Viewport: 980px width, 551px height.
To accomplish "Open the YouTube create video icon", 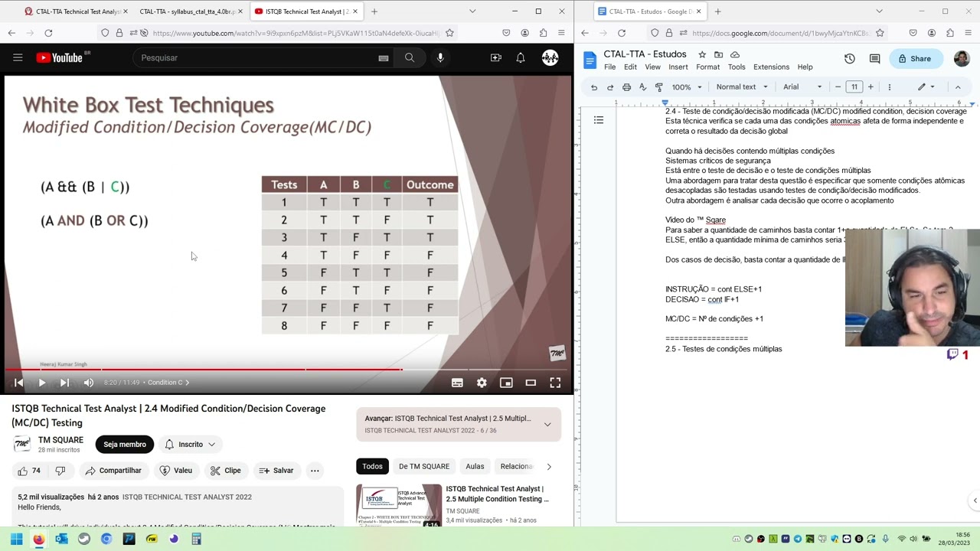I will tap(496, 57).
